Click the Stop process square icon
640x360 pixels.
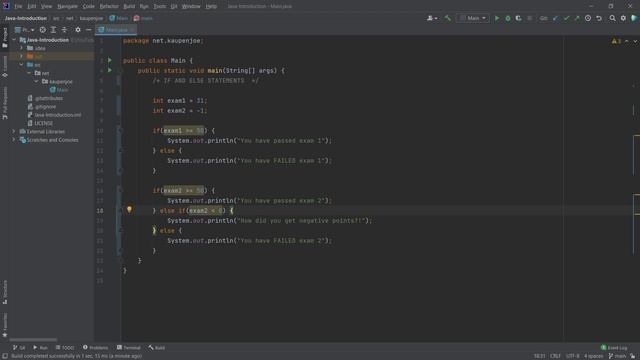(x=529, y=18)
